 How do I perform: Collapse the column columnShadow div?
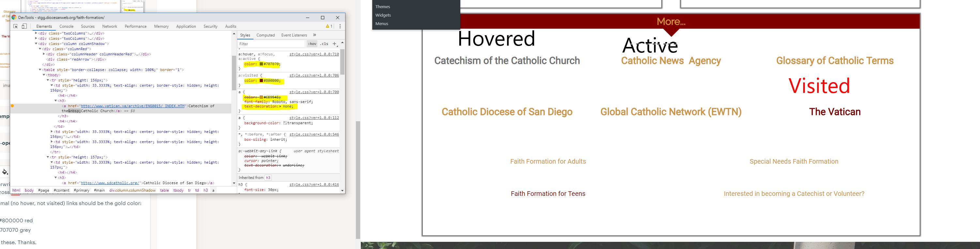pyautogui.click(x=36, y=44)
